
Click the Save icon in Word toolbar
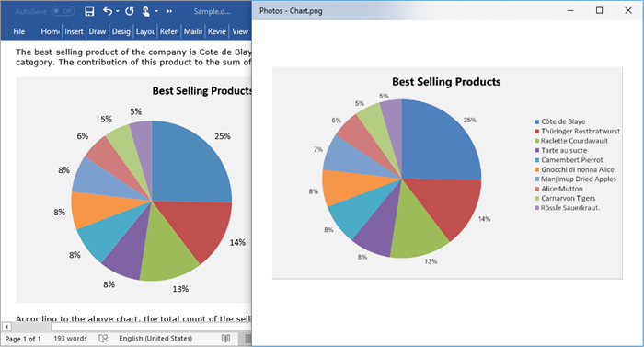tap(89, 12)
